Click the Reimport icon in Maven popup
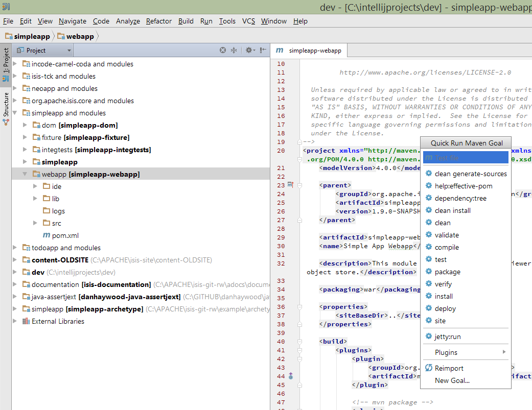The image size is (532, 410). click(x=429, y=368)
